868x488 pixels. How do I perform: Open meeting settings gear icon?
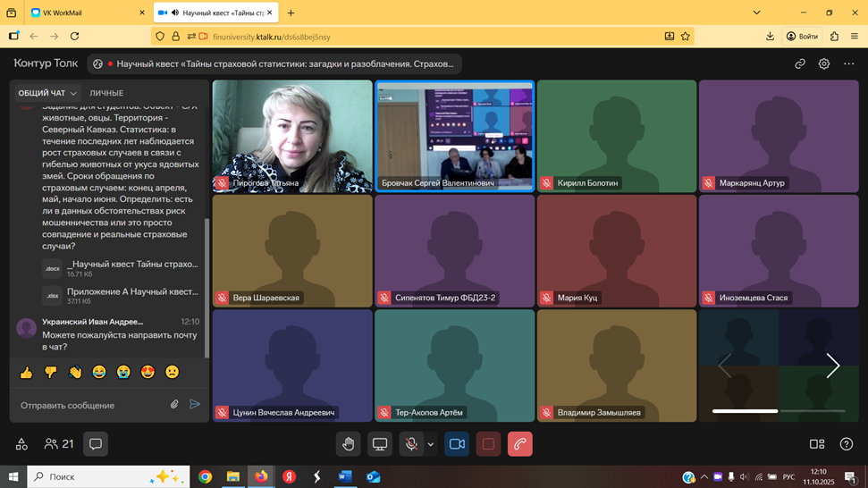point(824,64)
